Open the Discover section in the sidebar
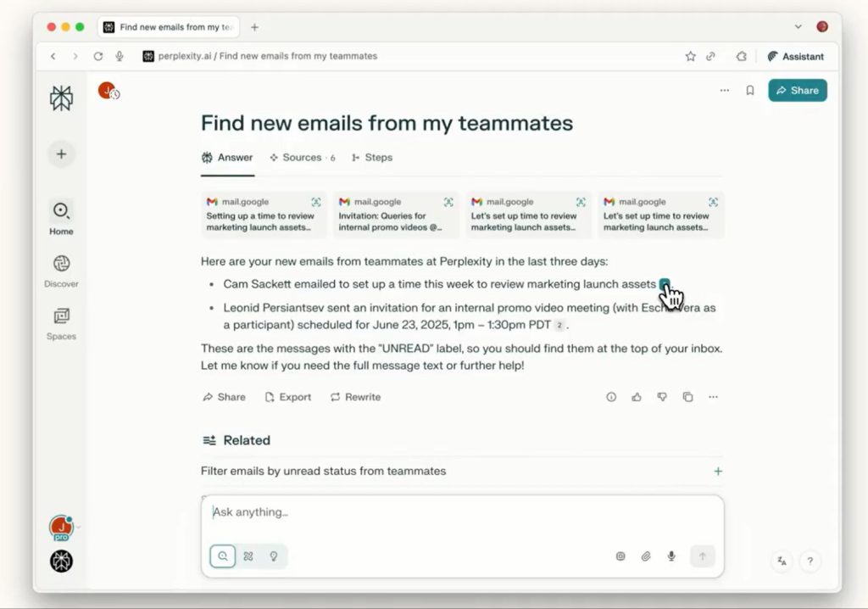 click(61, 271)
